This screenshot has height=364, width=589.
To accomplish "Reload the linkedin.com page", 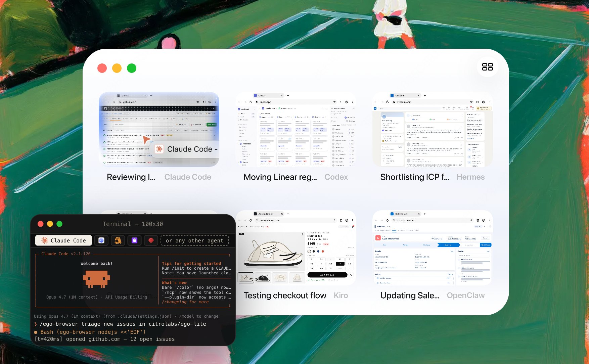I will tap(388, 102).
